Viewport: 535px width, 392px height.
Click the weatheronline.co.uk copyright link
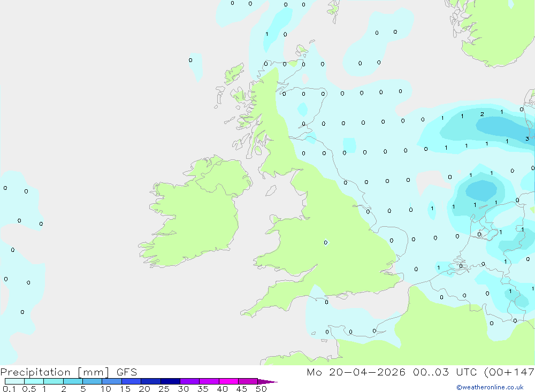(x=490, y=387)
